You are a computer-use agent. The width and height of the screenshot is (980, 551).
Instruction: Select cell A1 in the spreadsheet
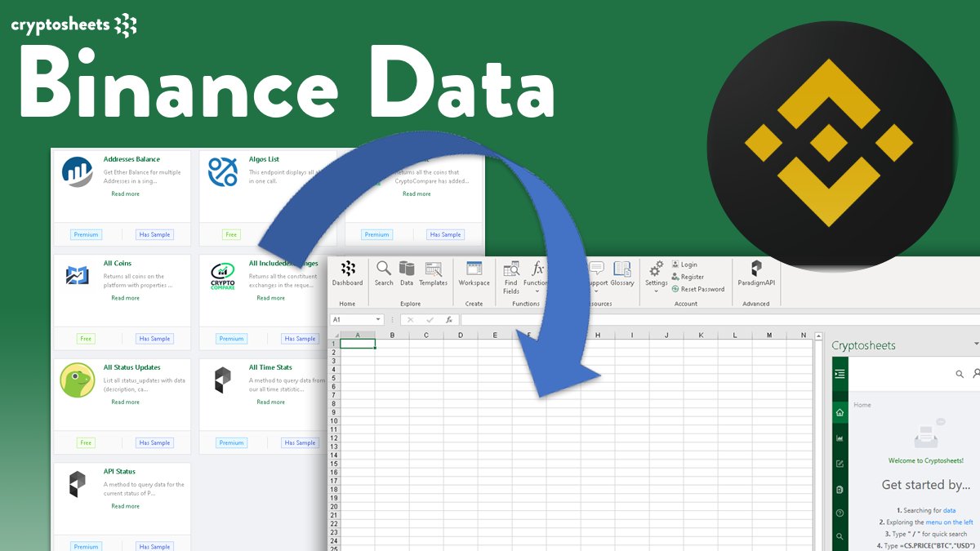(358, 344)
